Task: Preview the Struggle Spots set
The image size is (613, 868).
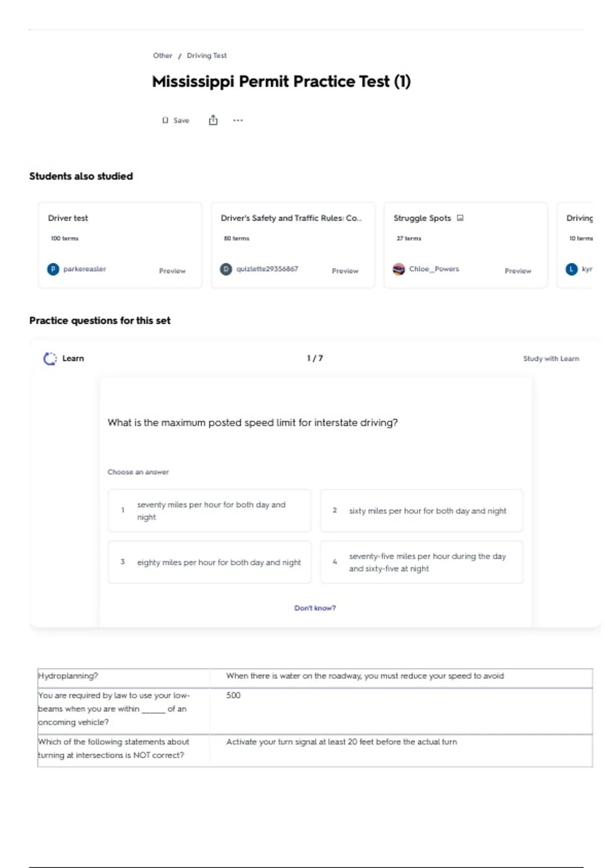Action: pyautogui.click(x=518, y=271)
